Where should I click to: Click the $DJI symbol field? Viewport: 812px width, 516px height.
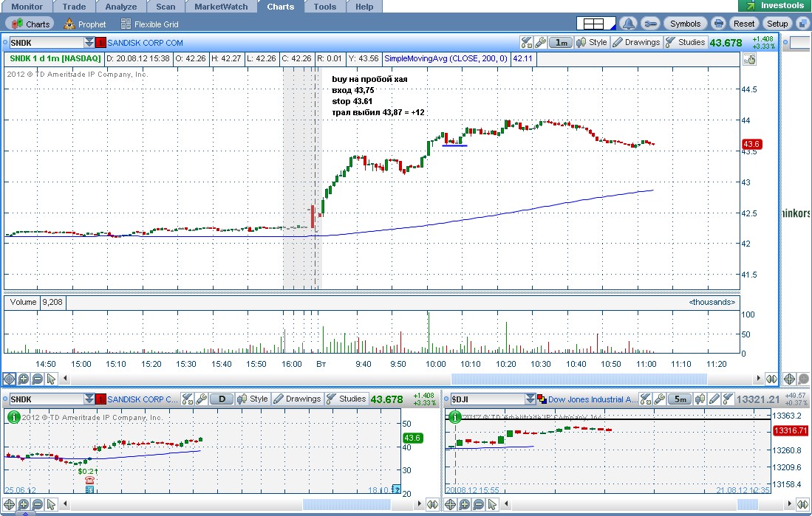(x=488, y=399)
